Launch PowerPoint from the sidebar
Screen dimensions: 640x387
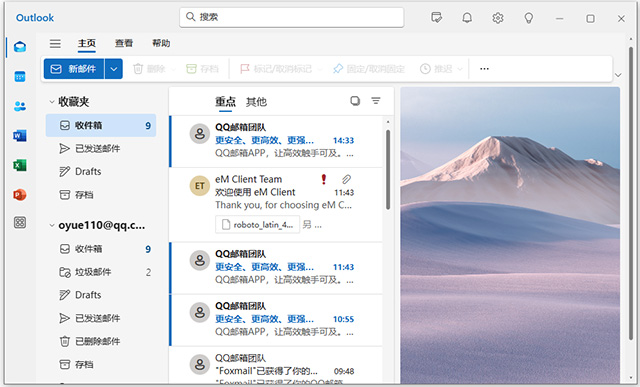(x=20, y=195)
